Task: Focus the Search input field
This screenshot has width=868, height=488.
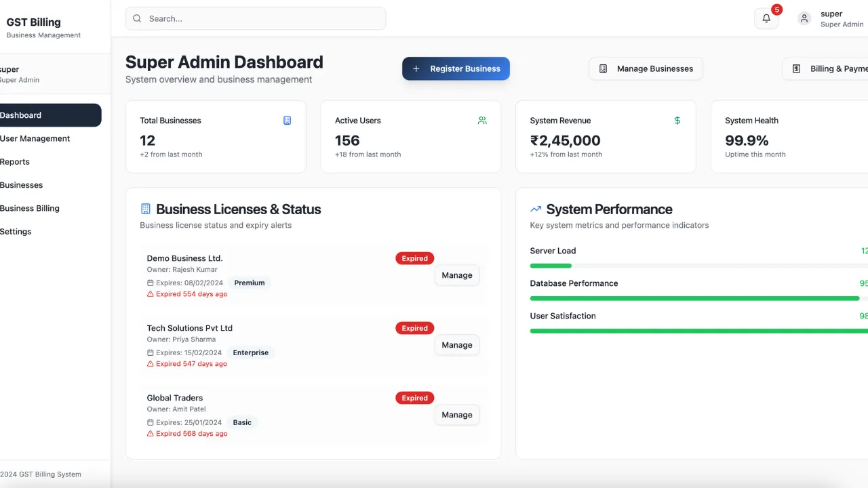Action: [264, 19]
